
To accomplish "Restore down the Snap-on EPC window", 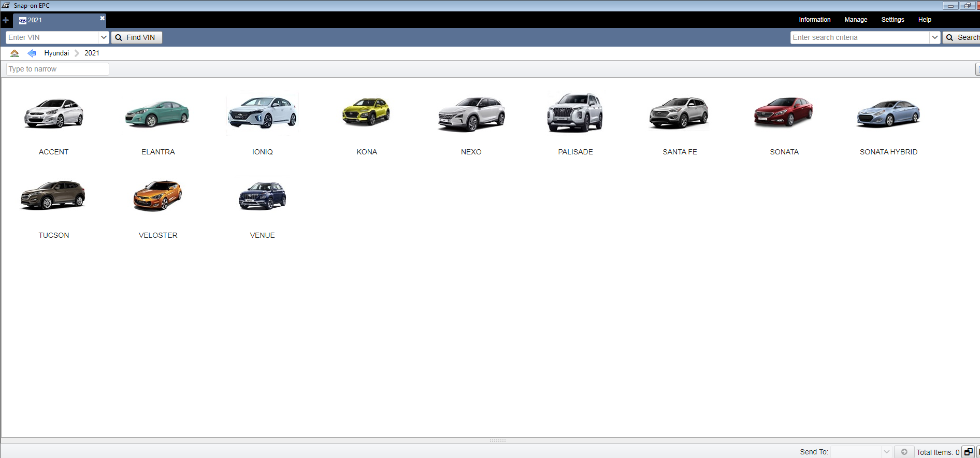I will pos(967,6).
